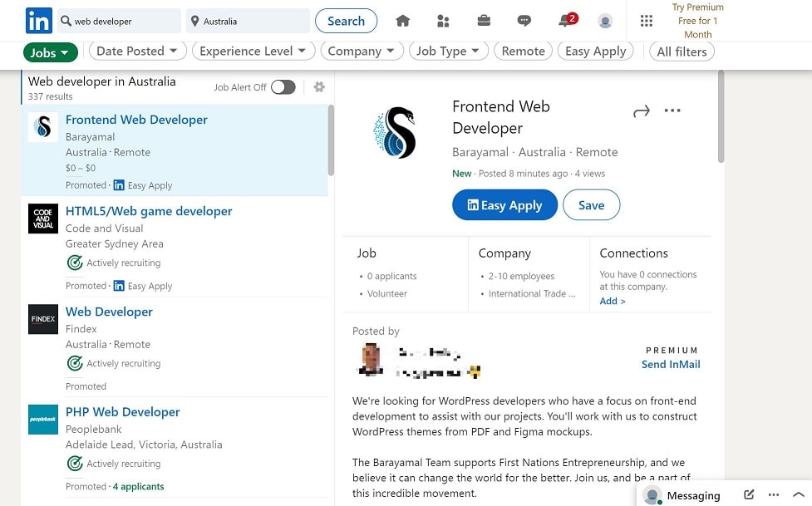Screen dimensions: 812x506
Task: Open the Experience Level filter dropdown
Action: click(253, 51)
